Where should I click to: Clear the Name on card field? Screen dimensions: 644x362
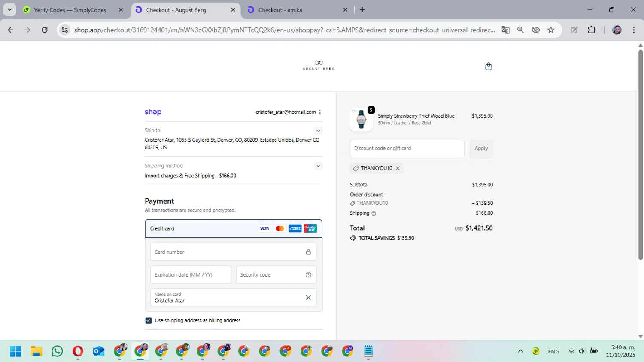pyautogui.click(x=308, y=298)
